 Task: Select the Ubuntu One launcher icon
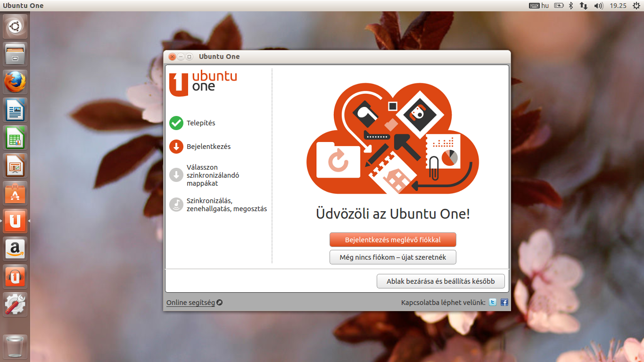coord(15,221)
